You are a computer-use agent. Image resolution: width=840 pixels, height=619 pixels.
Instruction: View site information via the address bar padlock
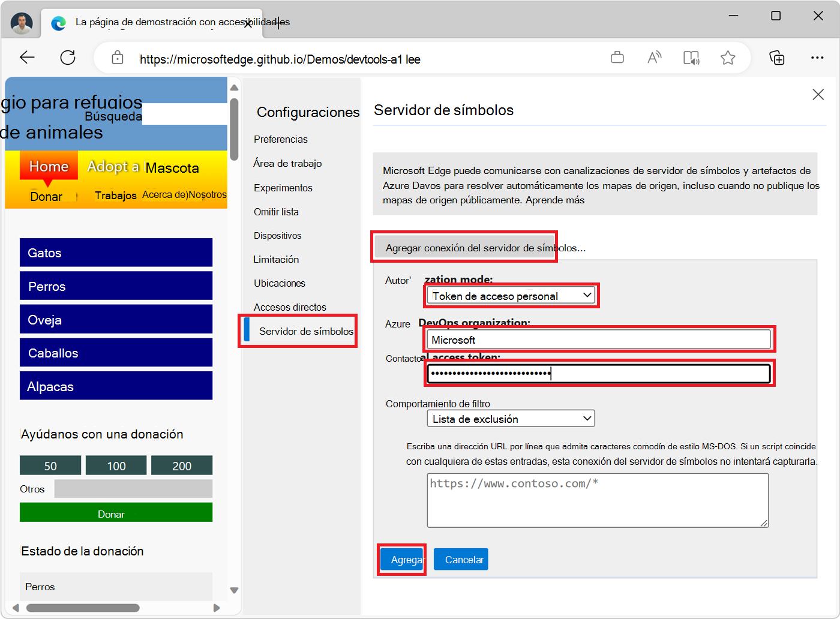point(118,58)
